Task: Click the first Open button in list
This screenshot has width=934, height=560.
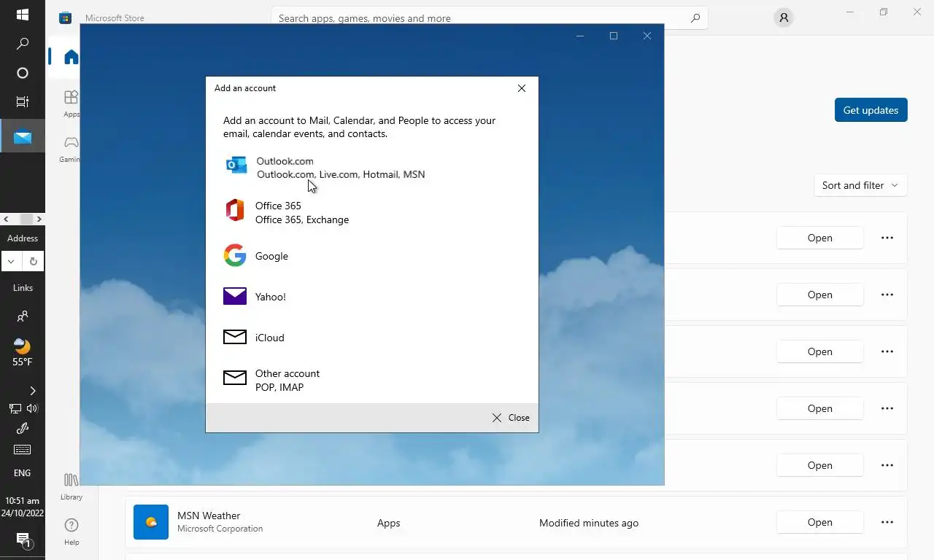Action: point(820,238)
